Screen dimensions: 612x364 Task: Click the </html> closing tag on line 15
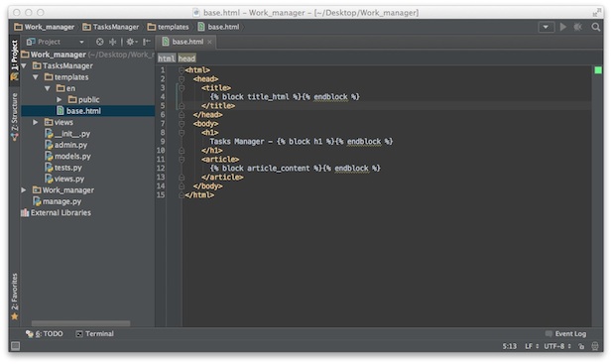pos(199,195)
